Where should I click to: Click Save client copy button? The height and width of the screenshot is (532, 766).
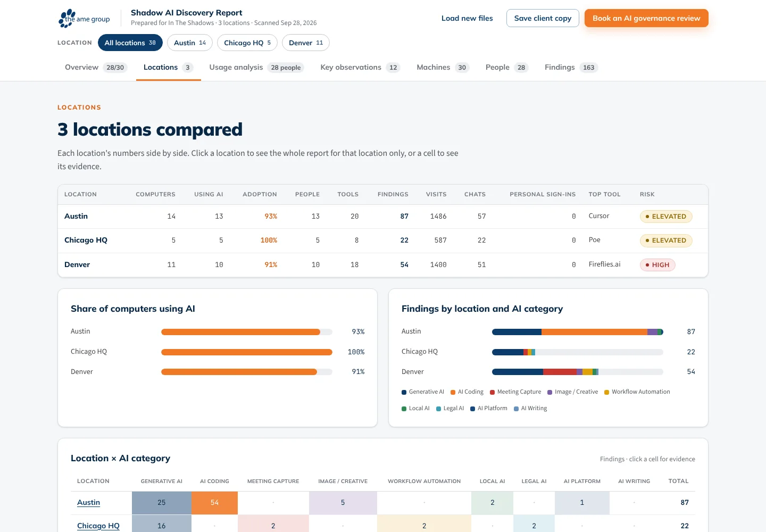coord(543,18)
